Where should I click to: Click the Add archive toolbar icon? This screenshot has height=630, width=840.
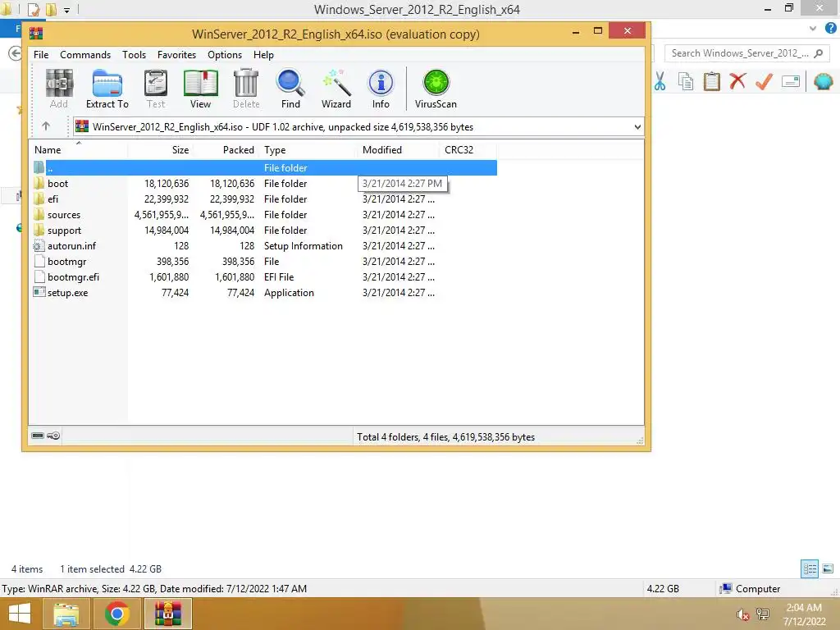[x=59, y=89]
